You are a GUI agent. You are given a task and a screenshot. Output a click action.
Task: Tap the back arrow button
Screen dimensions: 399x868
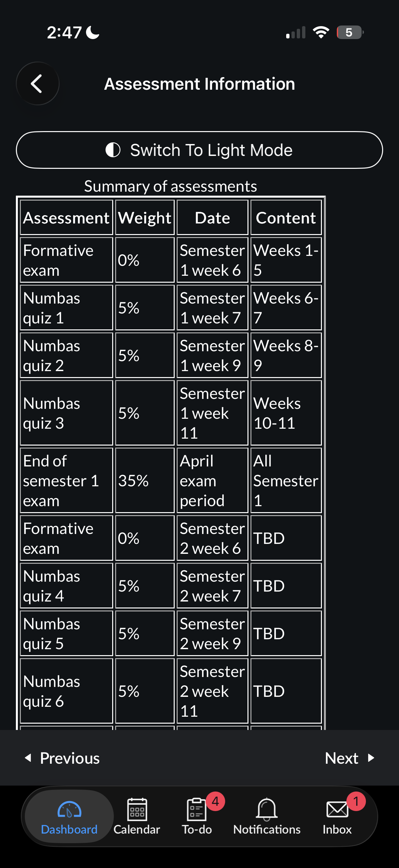tap(37, 83)
